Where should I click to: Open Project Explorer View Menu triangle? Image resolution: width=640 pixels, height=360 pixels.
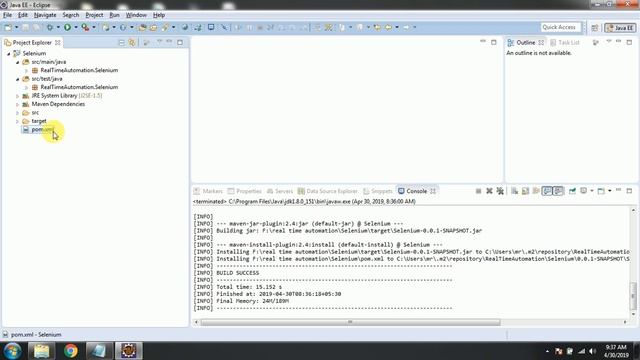coord(160,42)
